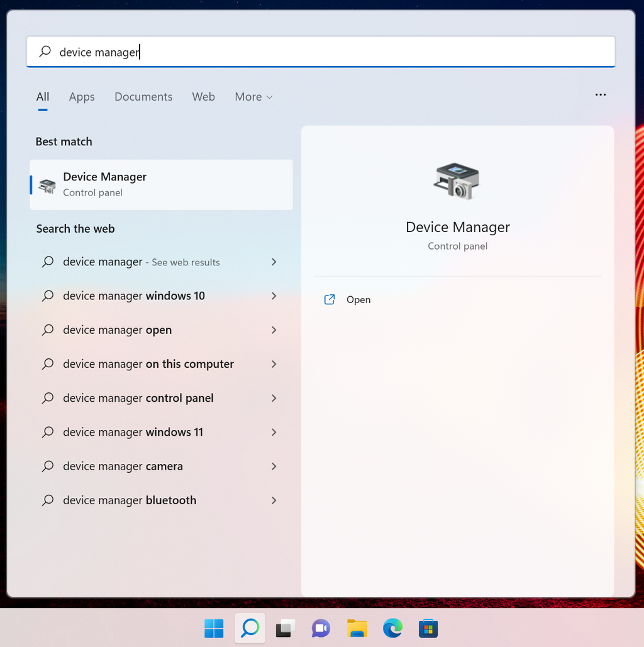
Task: Open the Web search filter
Action: tap(203, 97)
